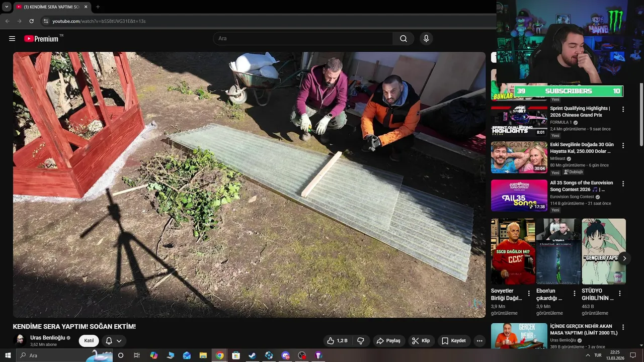The width and height of the screenshot is (644, 362).
Task: Open the Windows Start menu
Action: click(x=8, y=355)
